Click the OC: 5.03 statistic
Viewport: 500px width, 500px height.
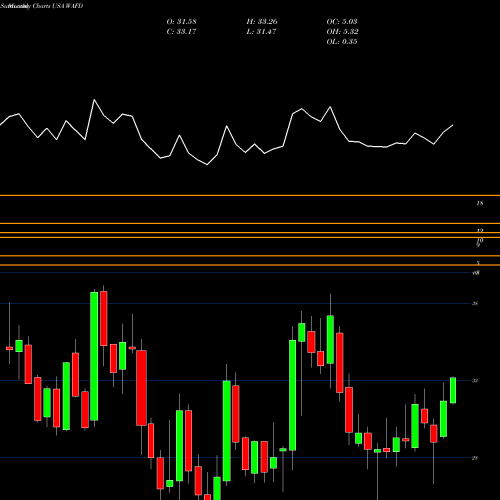click(342, 22)
